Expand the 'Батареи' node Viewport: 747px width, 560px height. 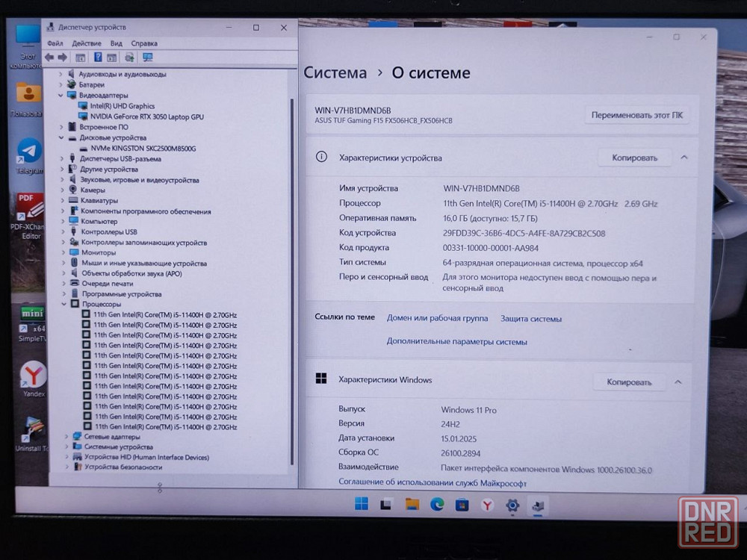pos(61,85)
